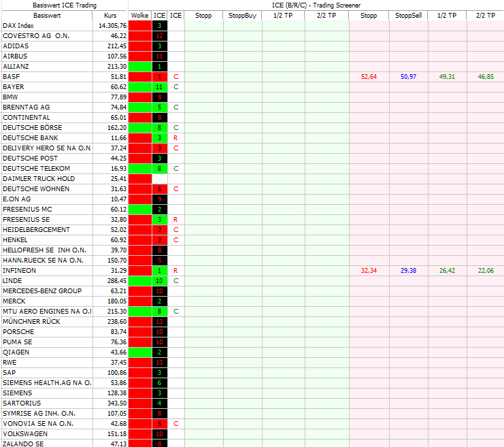Select the FRESENIUS SE row
504x447 pixels.
click(27, 220)
